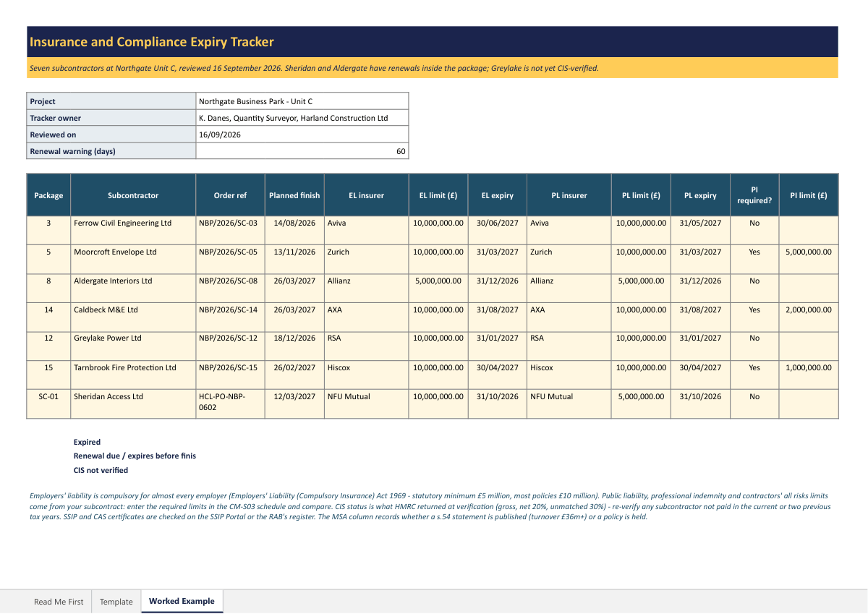Click the Subcontractor column header
This screenshot has width=868, height=614.
click(133, 195)
